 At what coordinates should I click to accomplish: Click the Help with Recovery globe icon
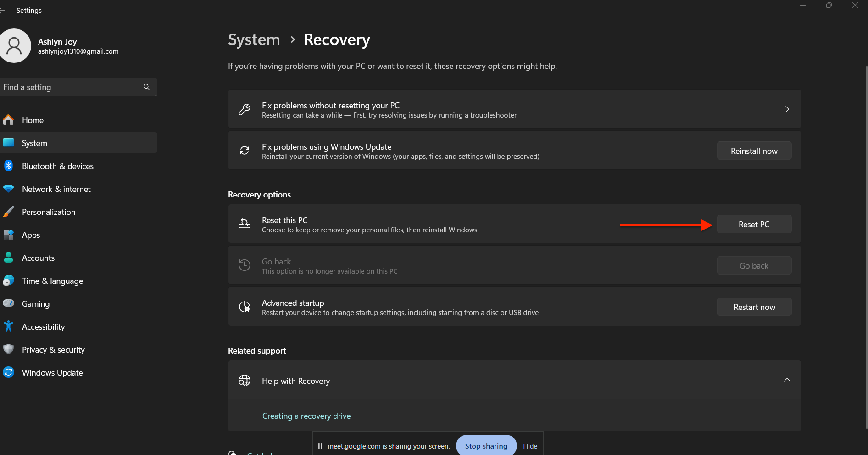pos(244,380)
